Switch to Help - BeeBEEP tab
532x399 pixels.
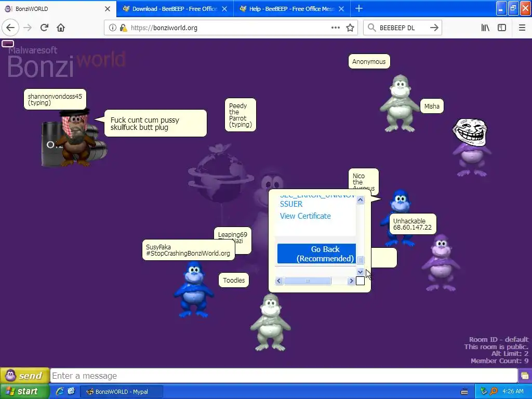pyautogui.click(x=292, y=9)
